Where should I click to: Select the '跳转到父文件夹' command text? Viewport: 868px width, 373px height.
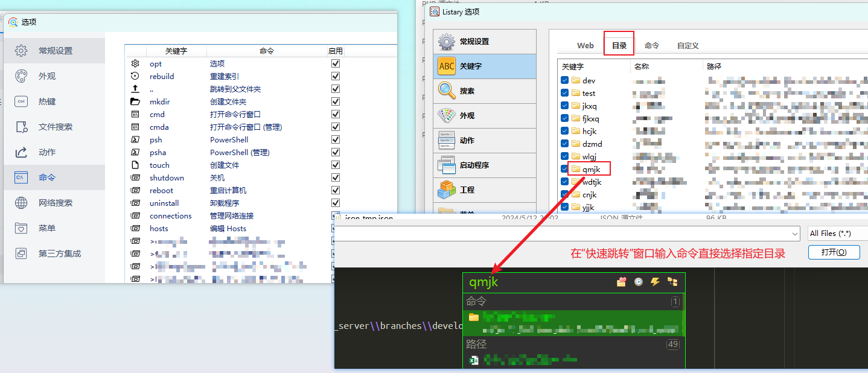tap(235, 89)
